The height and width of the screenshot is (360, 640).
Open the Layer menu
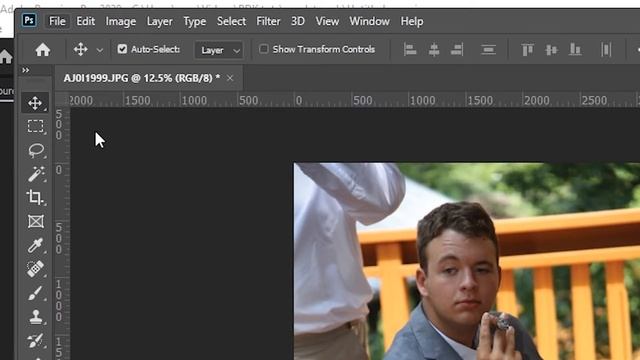(x=160, y=21)
